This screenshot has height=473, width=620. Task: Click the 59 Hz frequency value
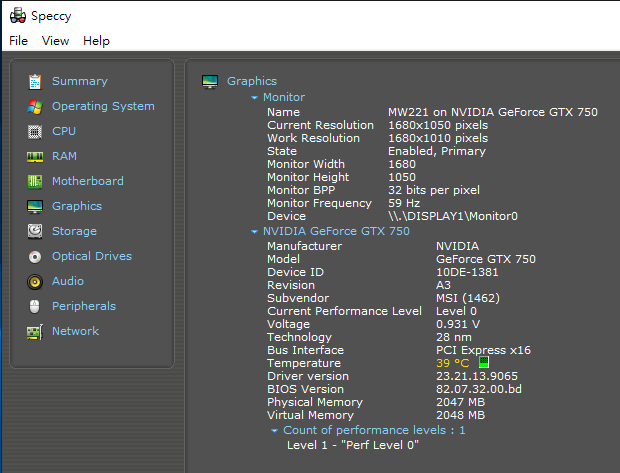tap(404, 203)
